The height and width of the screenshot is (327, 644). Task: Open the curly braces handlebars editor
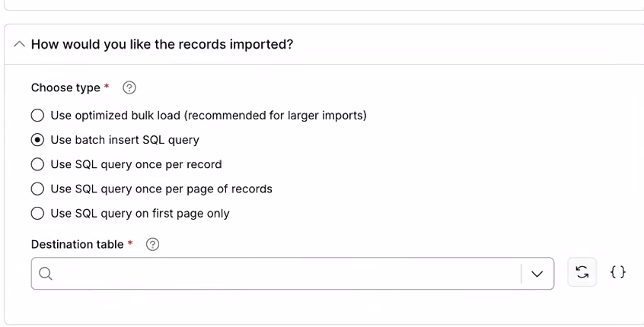pyautogui.click(x=617, y=272)
